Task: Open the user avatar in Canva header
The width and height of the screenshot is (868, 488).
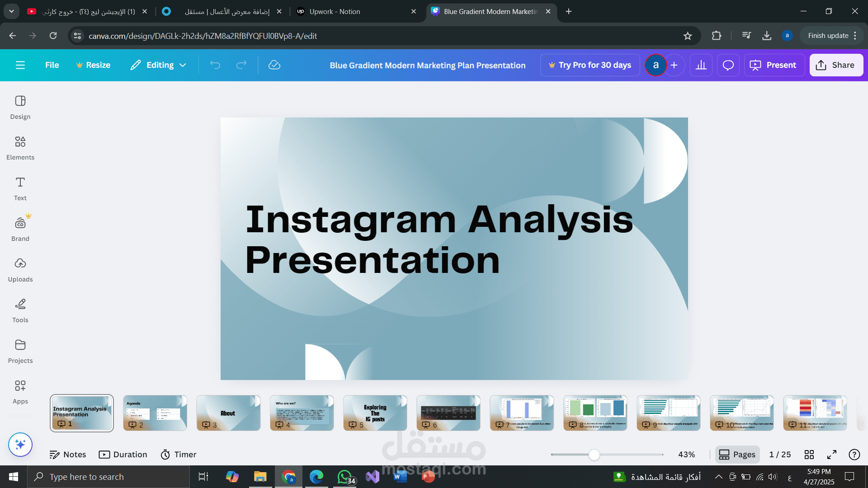Action: tap(656, 65)
